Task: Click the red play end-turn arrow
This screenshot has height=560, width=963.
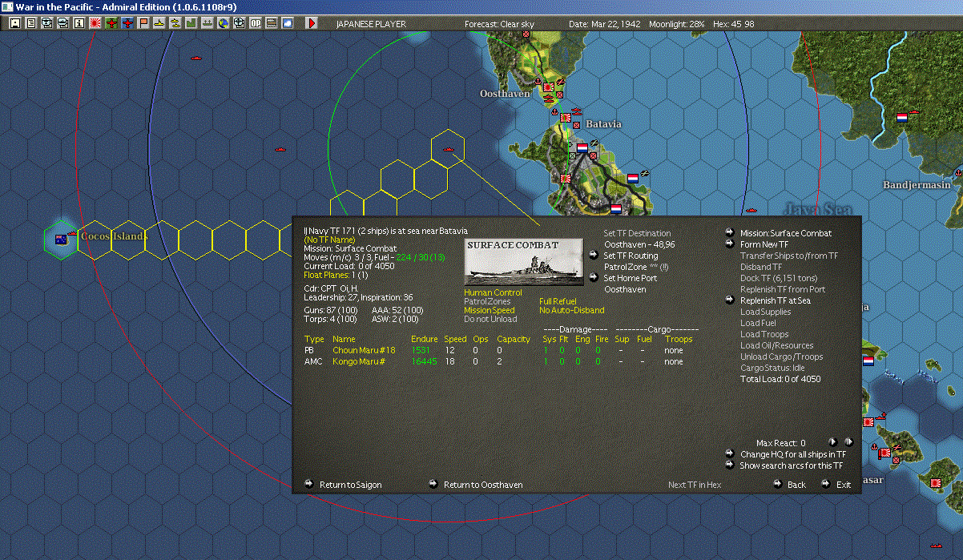Action: [312, 23]
